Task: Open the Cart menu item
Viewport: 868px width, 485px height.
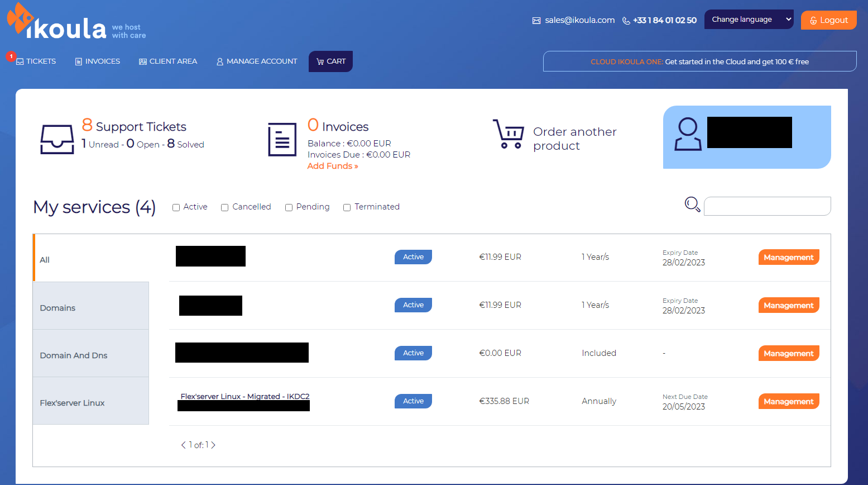Action: pos(330,61)
